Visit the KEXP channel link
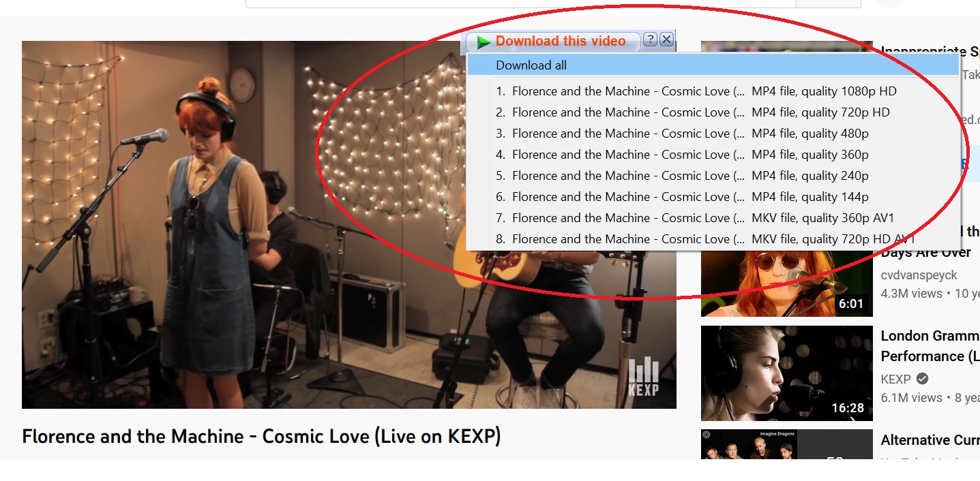The height and width of the screenshot is (481, 980). click(x=895, y=379)
